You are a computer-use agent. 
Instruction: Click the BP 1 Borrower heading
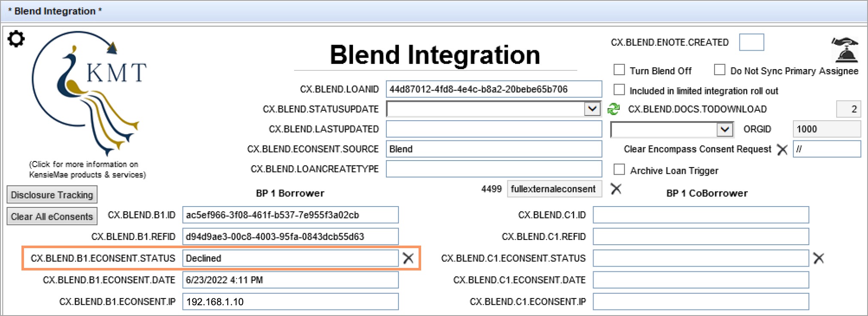coord(290,193)
